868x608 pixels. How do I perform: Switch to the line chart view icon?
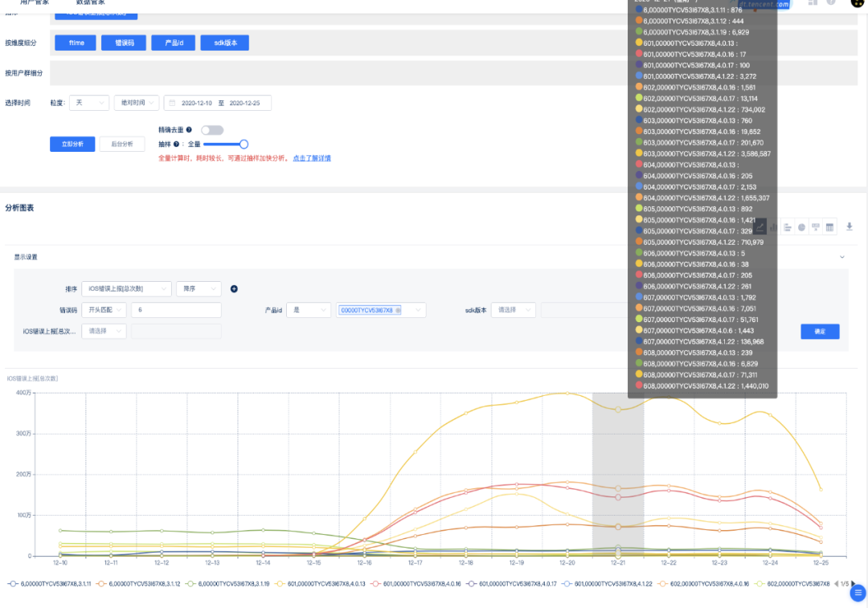click(759, 226)
